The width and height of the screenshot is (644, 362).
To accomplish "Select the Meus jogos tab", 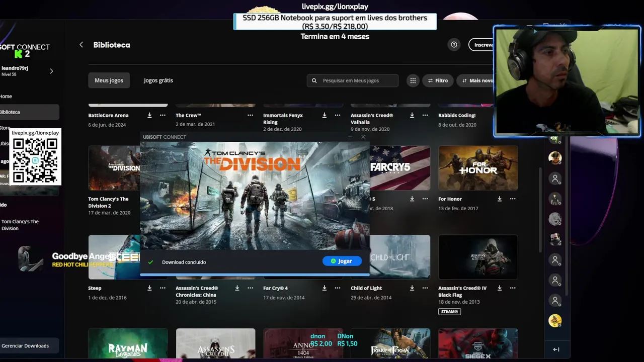I will [109, 80].
